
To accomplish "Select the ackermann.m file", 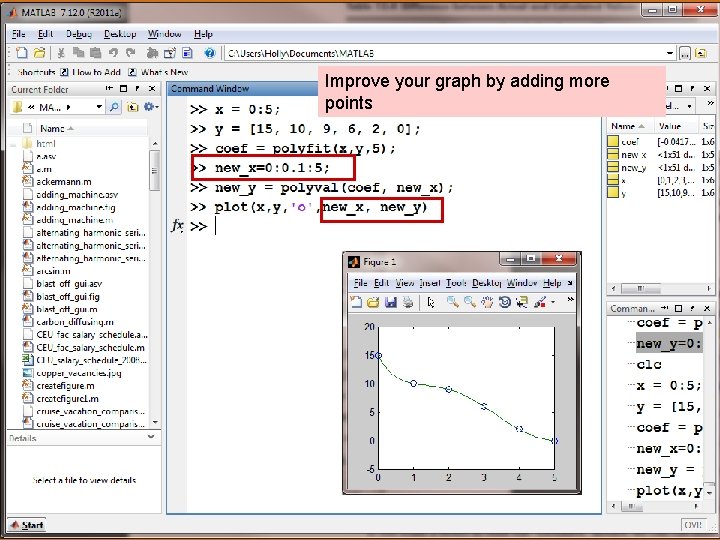I will click(63, 182).
